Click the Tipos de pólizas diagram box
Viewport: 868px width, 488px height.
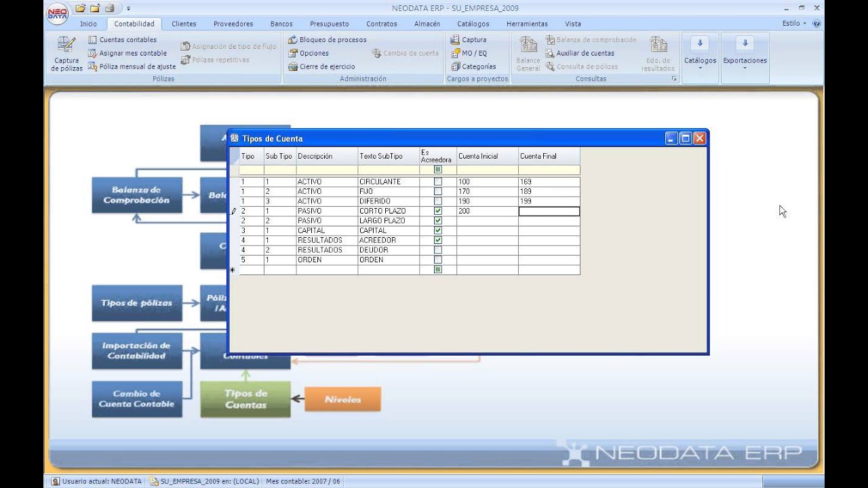click(x=137, y=303)
